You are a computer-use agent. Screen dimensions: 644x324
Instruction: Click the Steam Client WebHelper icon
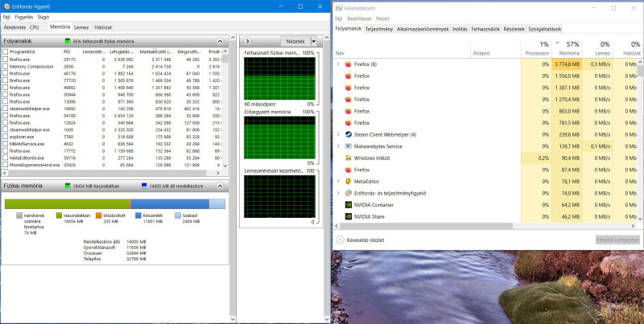pos(349,134)
